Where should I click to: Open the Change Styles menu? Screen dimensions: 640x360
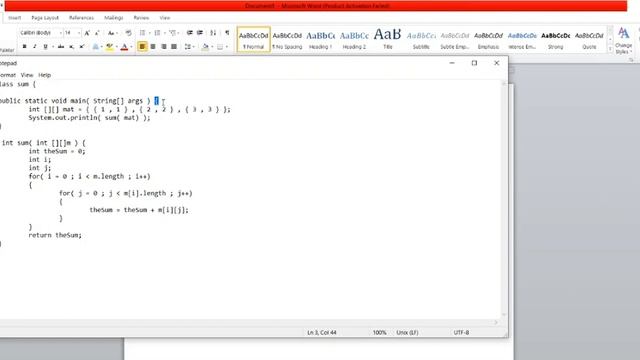pos(623,40)
